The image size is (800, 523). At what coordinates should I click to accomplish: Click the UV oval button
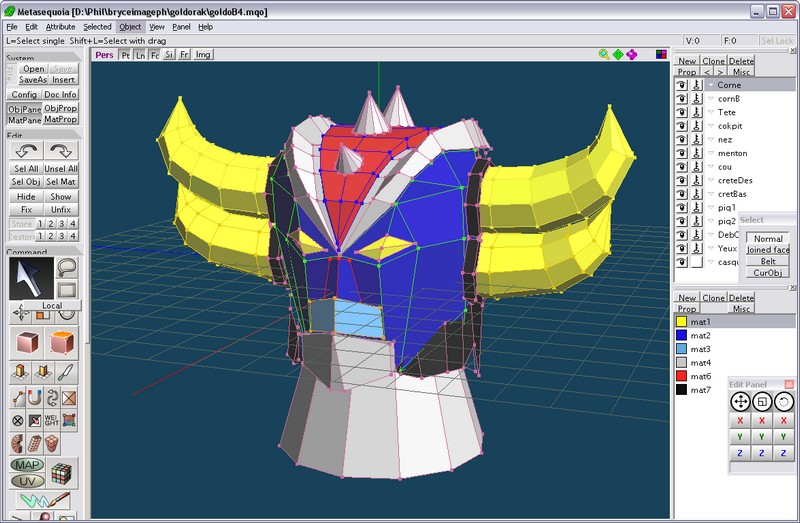[x=27, y=481]
